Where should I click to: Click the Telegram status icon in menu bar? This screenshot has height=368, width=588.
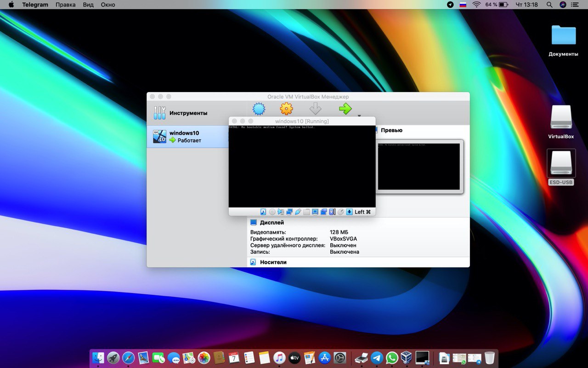pos(450,5)
